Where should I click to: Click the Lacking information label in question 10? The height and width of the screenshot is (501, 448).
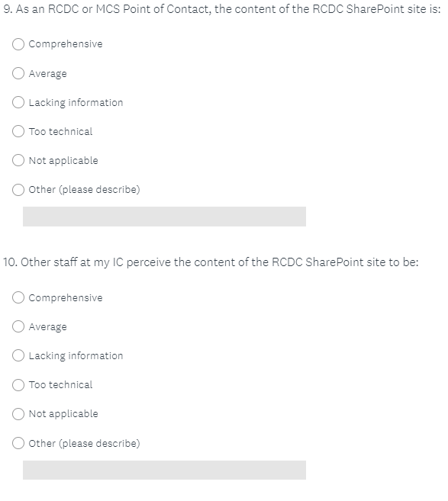76,356
